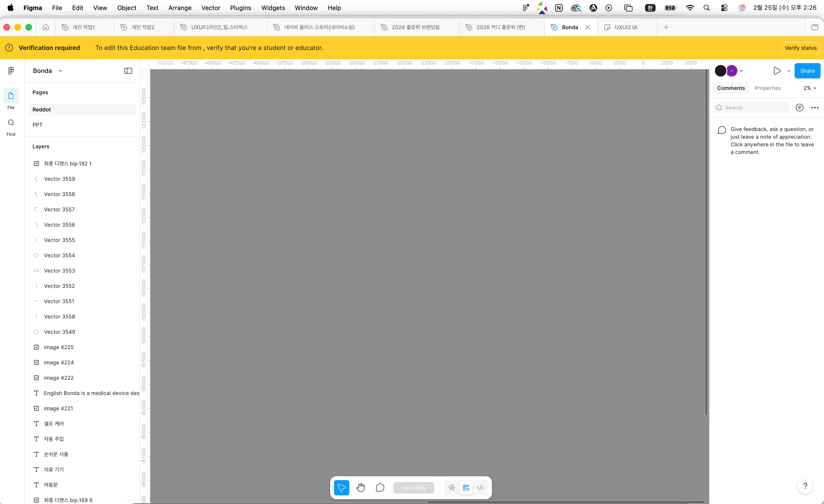The image size is (824, 504).
Task: Click comments Search field
Action: click(x=752, y=108)
